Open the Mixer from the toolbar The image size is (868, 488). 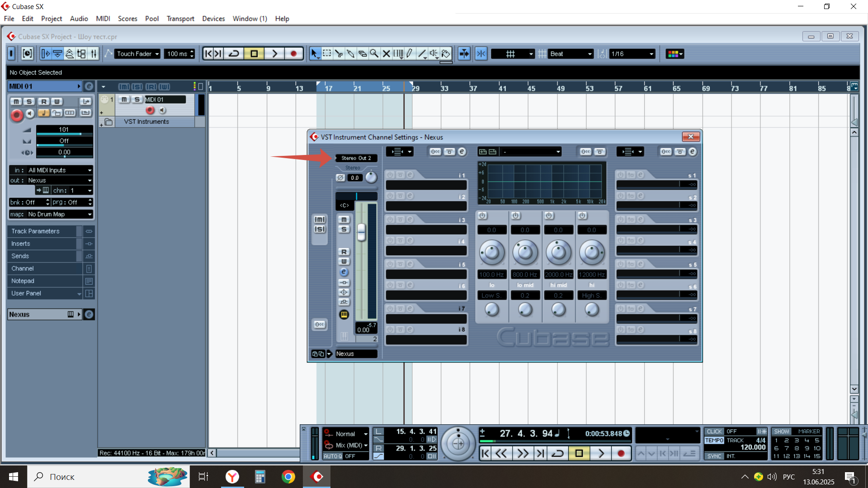coord(94,54)
